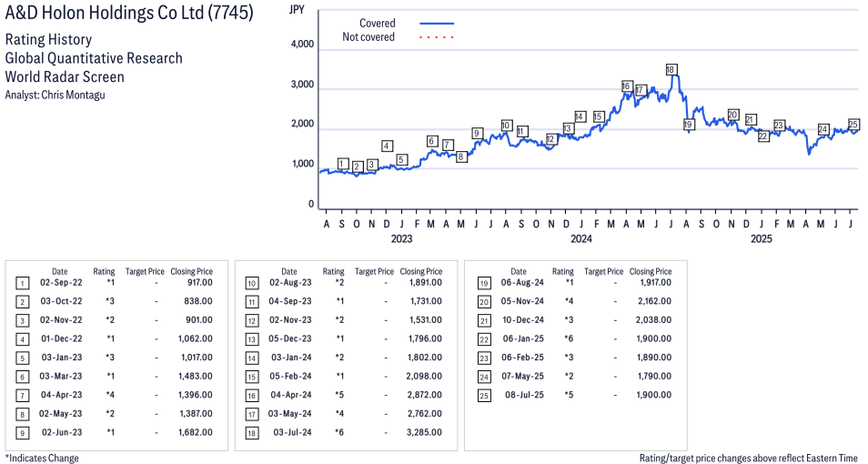
Task: Select the date 08-Jul-25
Action: tap(524, 396)
